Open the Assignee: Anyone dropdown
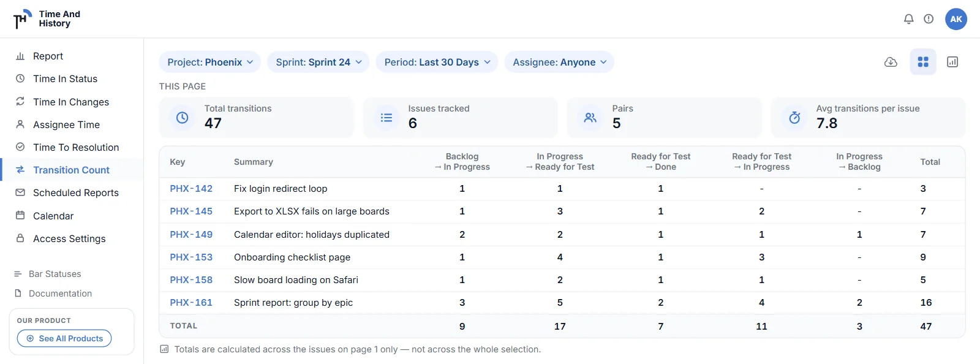 coord(559,62)
